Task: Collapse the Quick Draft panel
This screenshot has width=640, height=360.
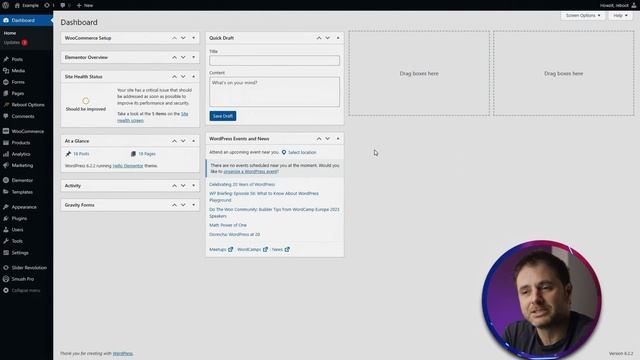Action: 338,38
